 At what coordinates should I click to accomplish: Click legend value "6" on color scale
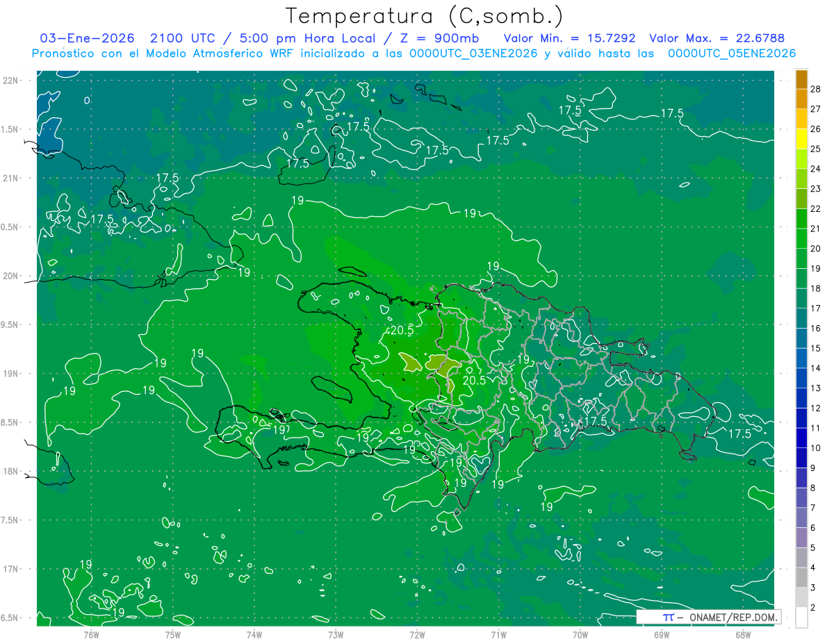tap(812, 528)
